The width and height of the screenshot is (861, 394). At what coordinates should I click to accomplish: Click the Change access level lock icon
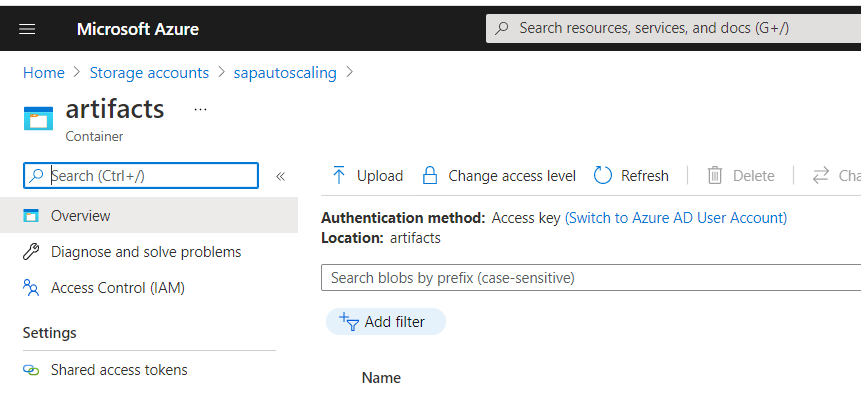coord(429,176)
